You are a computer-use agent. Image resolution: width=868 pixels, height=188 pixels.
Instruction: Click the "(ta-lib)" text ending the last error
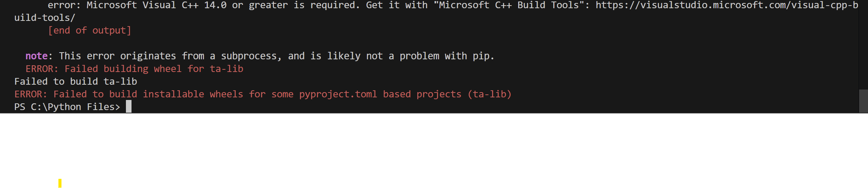(490, 94)
